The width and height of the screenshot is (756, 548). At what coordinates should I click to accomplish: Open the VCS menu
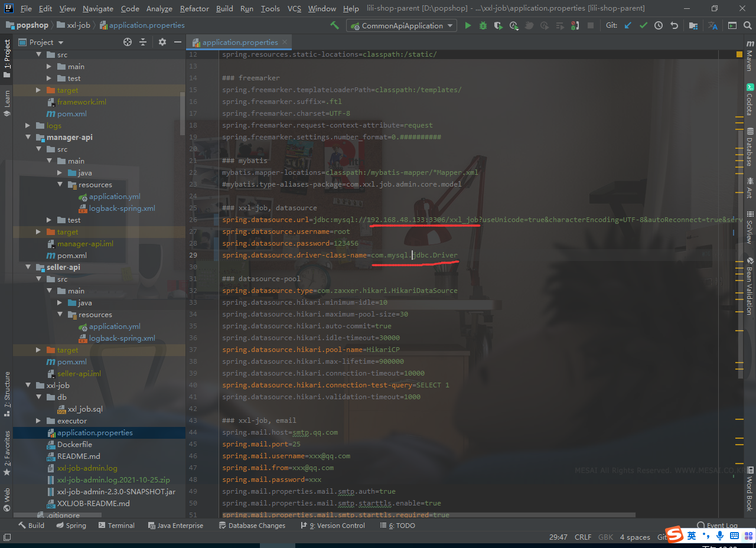pos(293,8)
